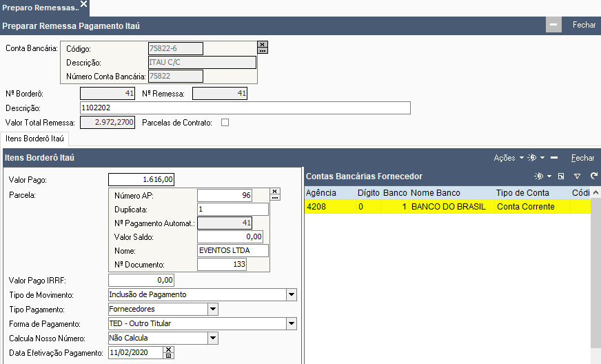Expand arrow next to Contas Bancárias lightbulb icon

[549, 176]
